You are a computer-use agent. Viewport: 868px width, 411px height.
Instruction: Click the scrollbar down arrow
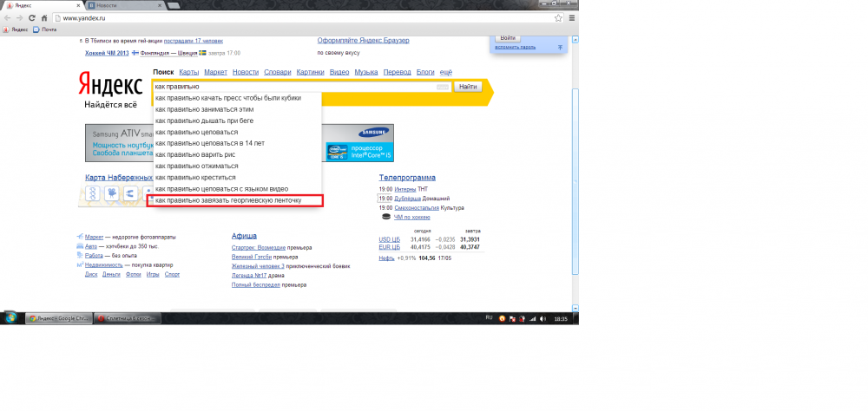(575, 308)
